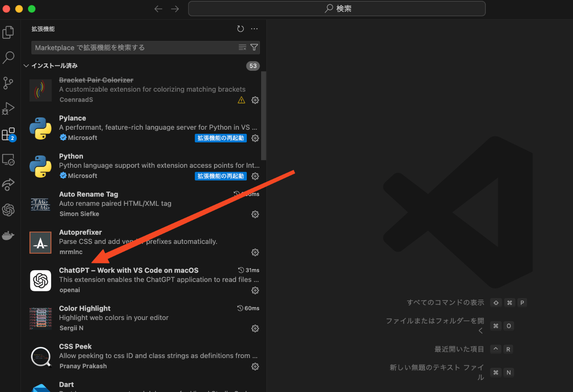Select the Bracket Pair Colorizer extension
The image size is (573, 392).
141,90
